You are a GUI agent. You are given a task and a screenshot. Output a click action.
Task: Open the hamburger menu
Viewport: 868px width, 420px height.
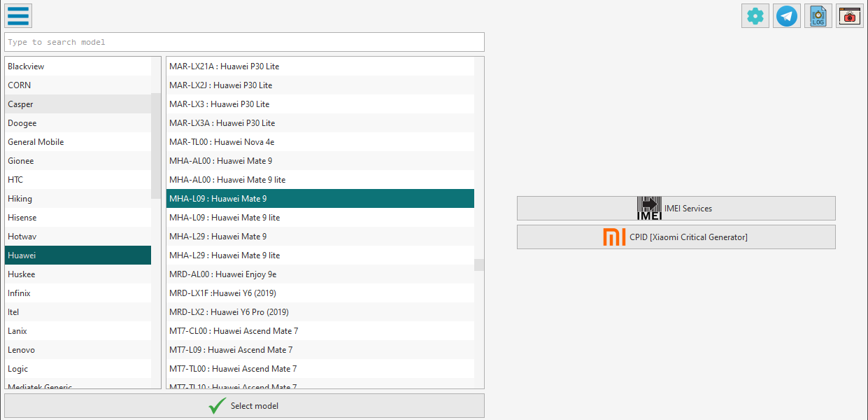tap(18, 15)
